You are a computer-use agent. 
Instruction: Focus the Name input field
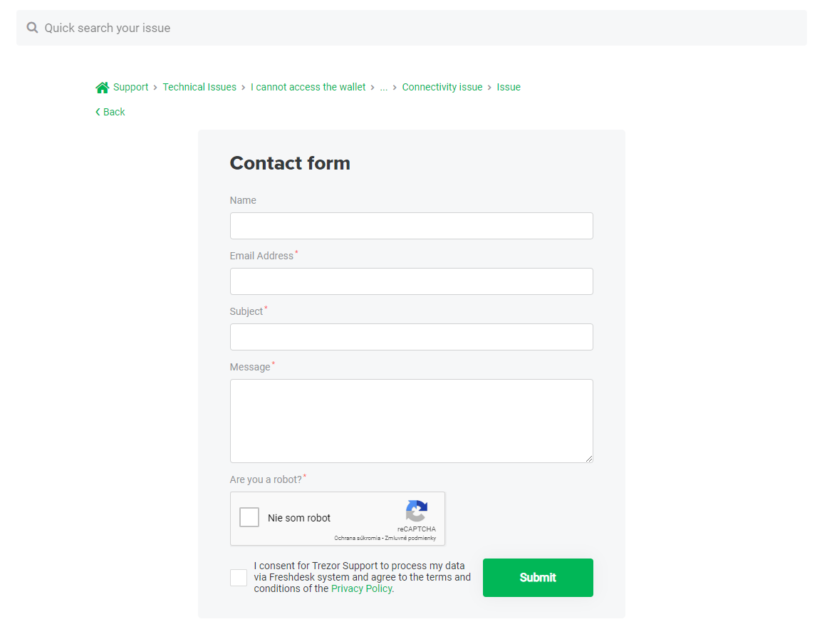411,226
